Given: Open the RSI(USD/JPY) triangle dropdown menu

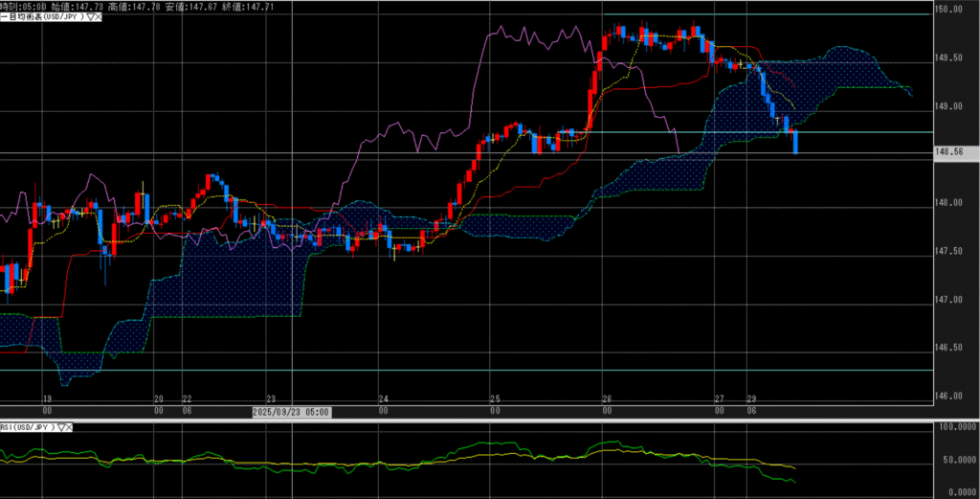Looking at the screenshot, I should pyautogui.click(x=60, y=427).
